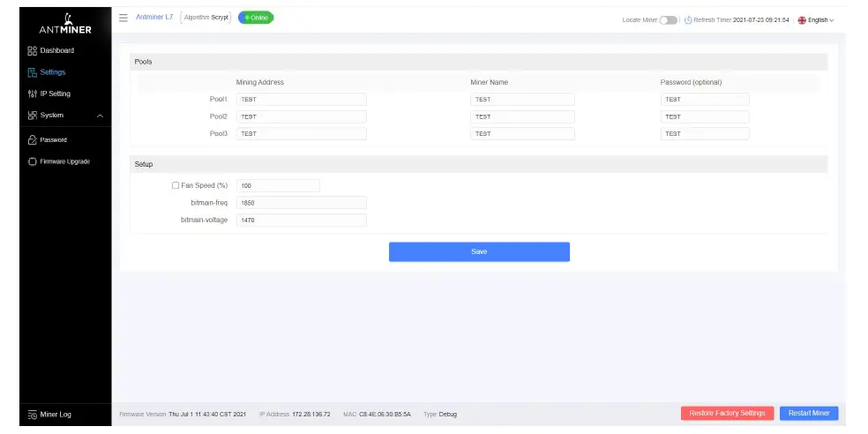Click the Miner Log icon
The image size is (868, 434).
tap(32, 415)
